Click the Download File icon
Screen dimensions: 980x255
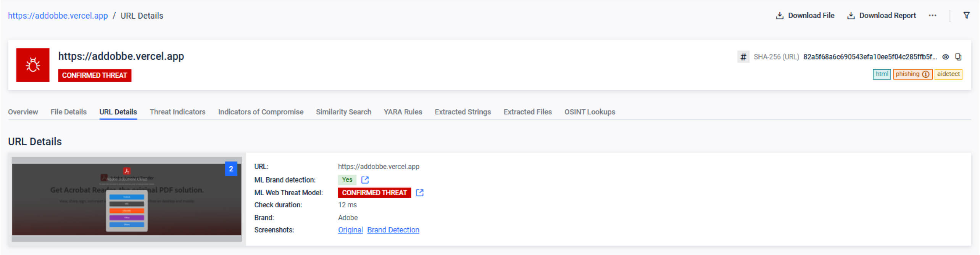[780, 16]
